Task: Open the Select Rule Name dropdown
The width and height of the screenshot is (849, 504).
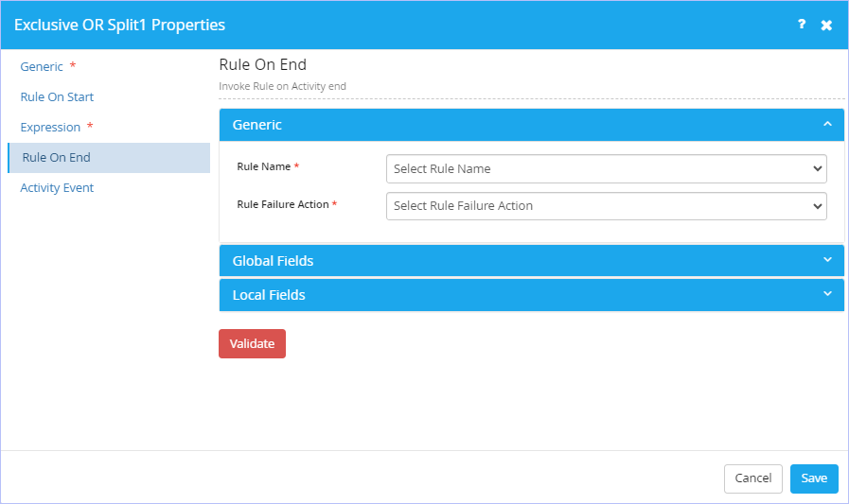Action: (x=607, y=168)
